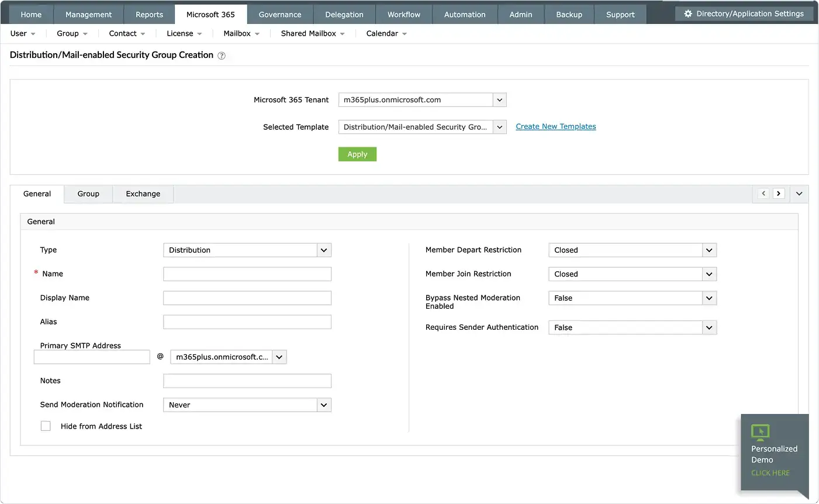The width and height of the screenshot is (819, 504).
Task: Open the Requires Sender Authentication dropdown
Action: 709,327
